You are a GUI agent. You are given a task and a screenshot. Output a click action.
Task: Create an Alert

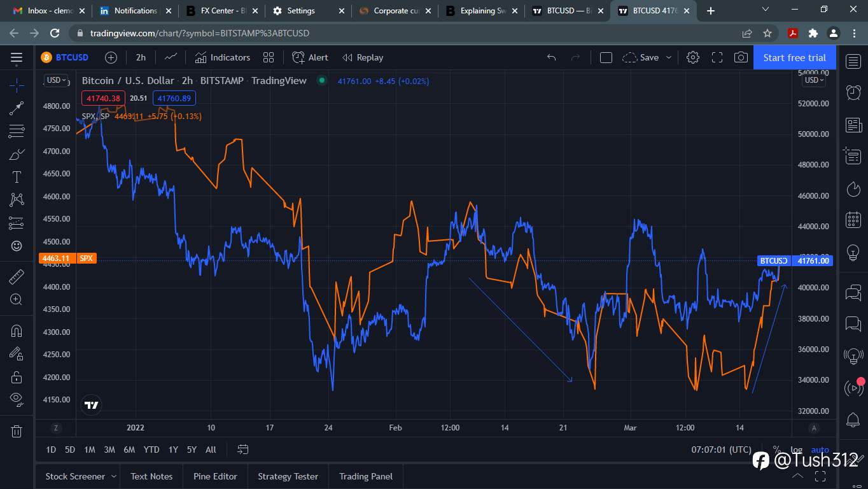310,57
